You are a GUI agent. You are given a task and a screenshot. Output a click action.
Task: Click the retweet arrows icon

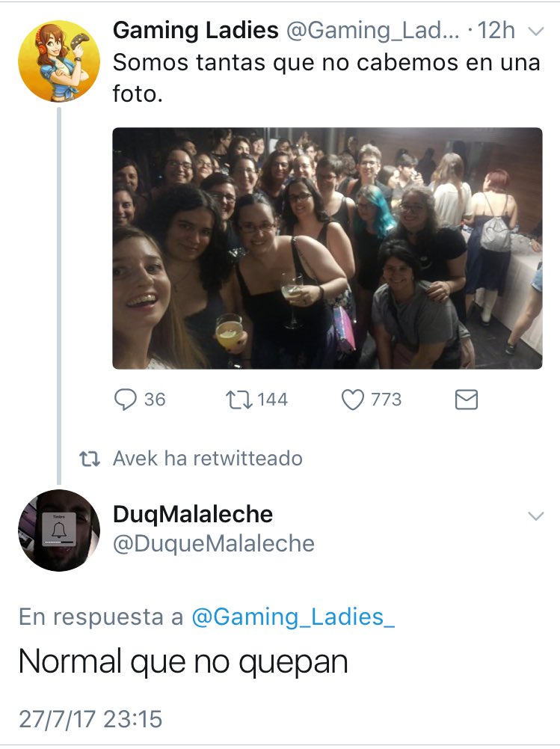(239, 400)
